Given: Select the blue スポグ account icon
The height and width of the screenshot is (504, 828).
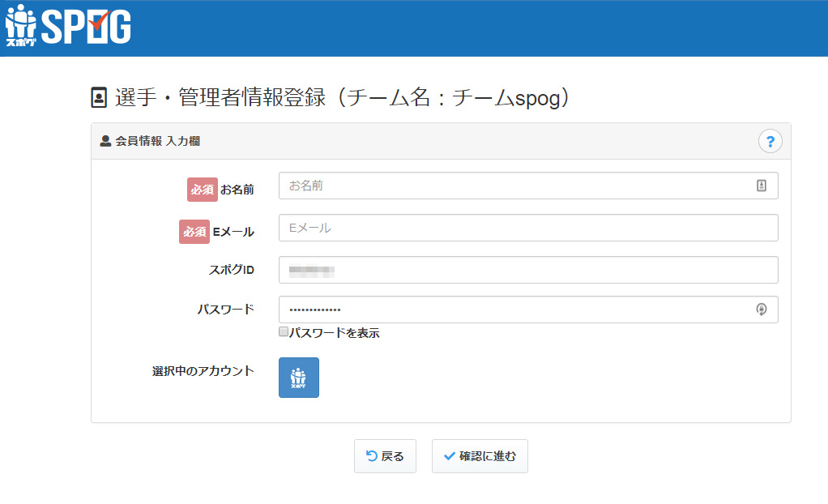Looking at the screenshot, I should pyautogui.click(x=299, y=378).
